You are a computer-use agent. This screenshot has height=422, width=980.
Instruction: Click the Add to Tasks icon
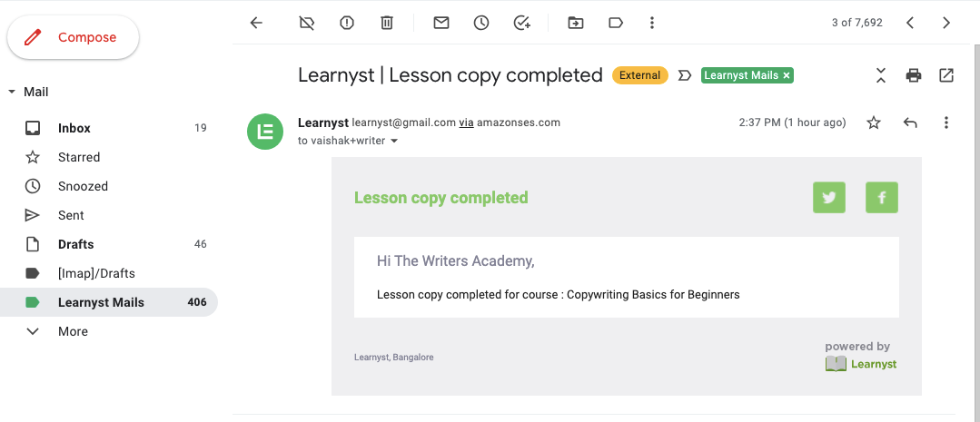[522, 23]
